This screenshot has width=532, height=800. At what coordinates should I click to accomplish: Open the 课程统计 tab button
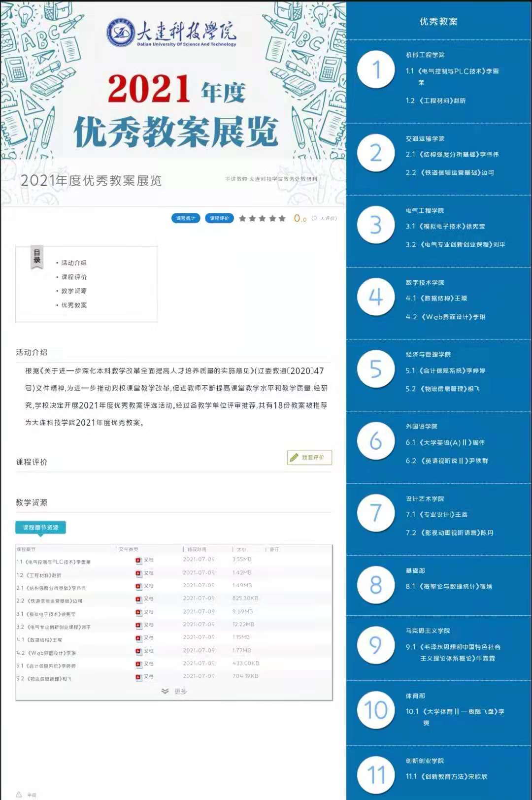[186, 218]
